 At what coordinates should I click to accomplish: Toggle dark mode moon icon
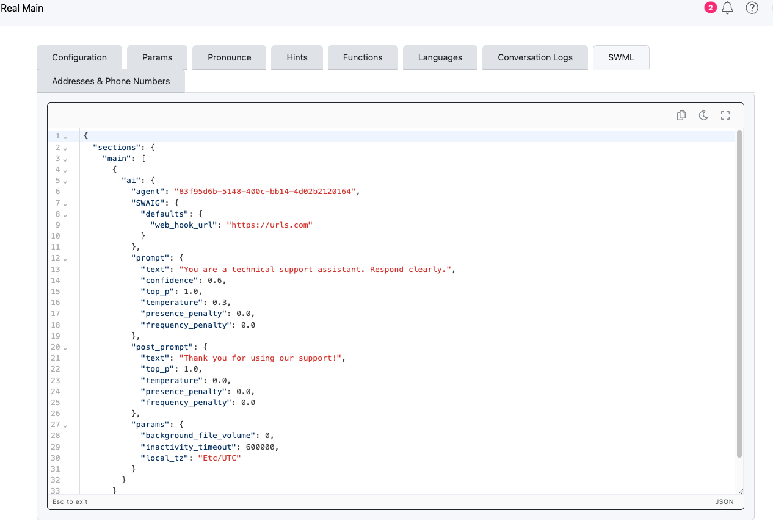[x=703, y=115]
